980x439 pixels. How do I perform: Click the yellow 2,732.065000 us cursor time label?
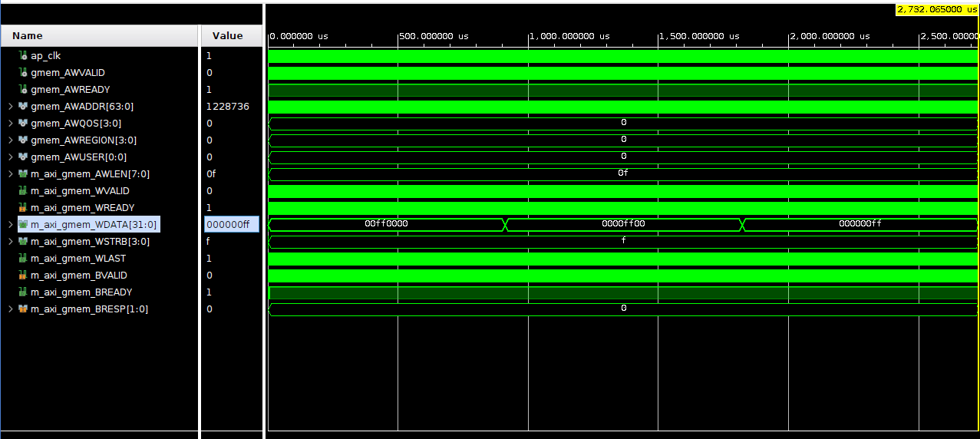pos(936,10)
